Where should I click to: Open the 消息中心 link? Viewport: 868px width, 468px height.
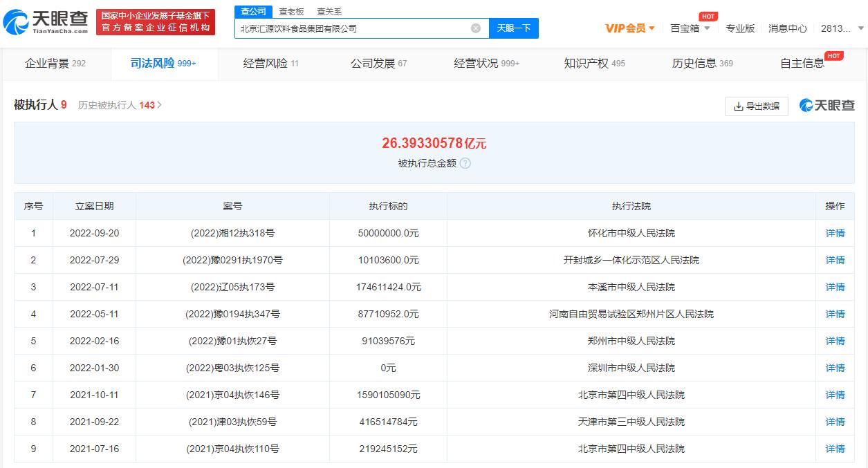tap(788, 28)
